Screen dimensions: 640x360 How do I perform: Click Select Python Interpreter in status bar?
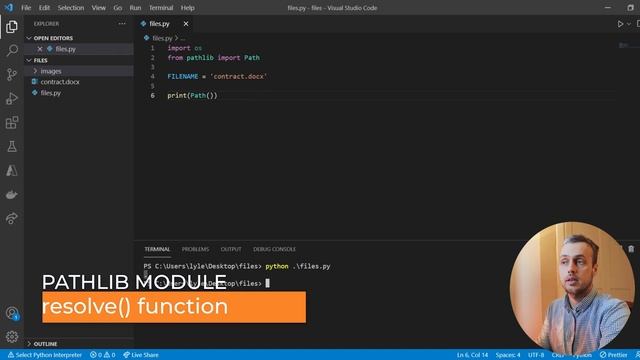tap(44, 355)
